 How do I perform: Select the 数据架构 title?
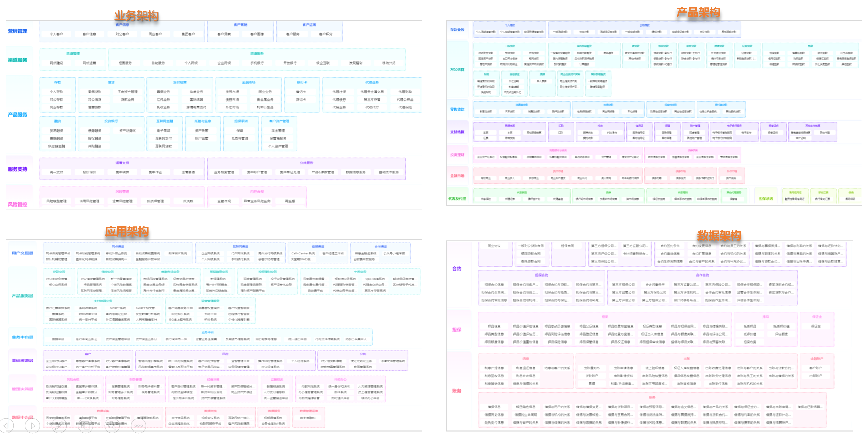(719, 235)
